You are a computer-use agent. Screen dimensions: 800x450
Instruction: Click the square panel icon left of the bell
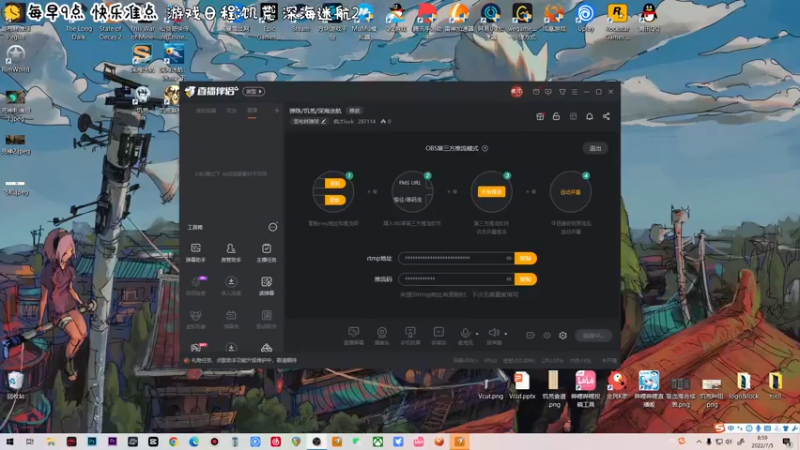573,116
